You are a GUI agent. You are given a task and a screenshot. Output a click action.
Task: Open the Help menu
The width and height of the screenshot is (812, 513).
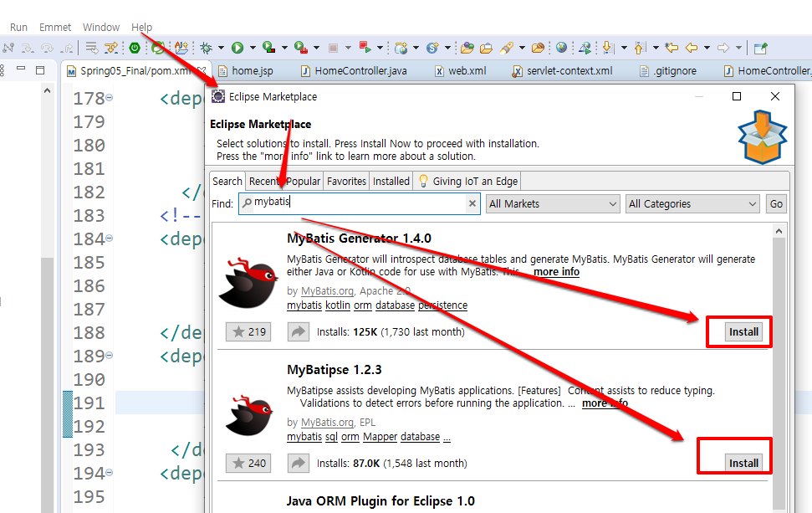pos(141,28)
